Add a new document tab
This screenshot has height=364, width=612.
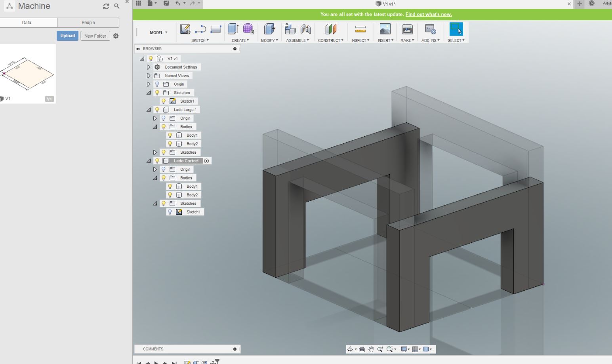click(580, 4)
